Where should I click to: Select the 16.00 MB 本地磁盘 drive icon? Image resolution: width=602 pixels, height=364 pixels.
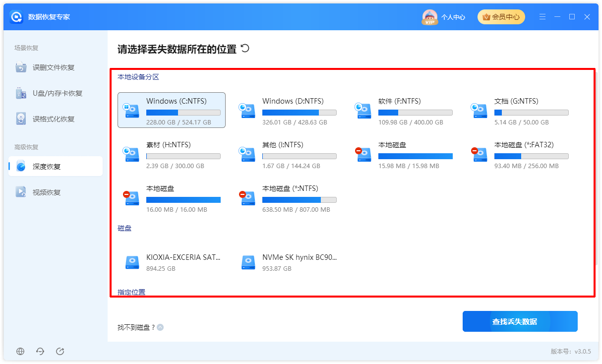(x=131, y=198)
